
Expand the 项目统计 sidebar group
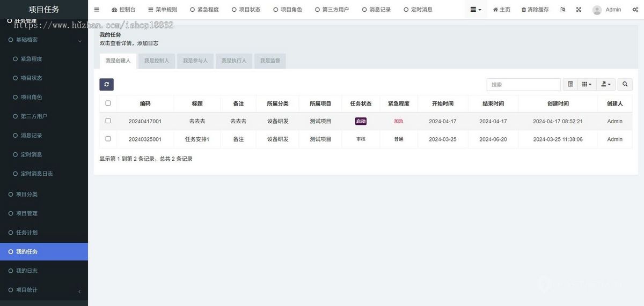coord(44,290)
